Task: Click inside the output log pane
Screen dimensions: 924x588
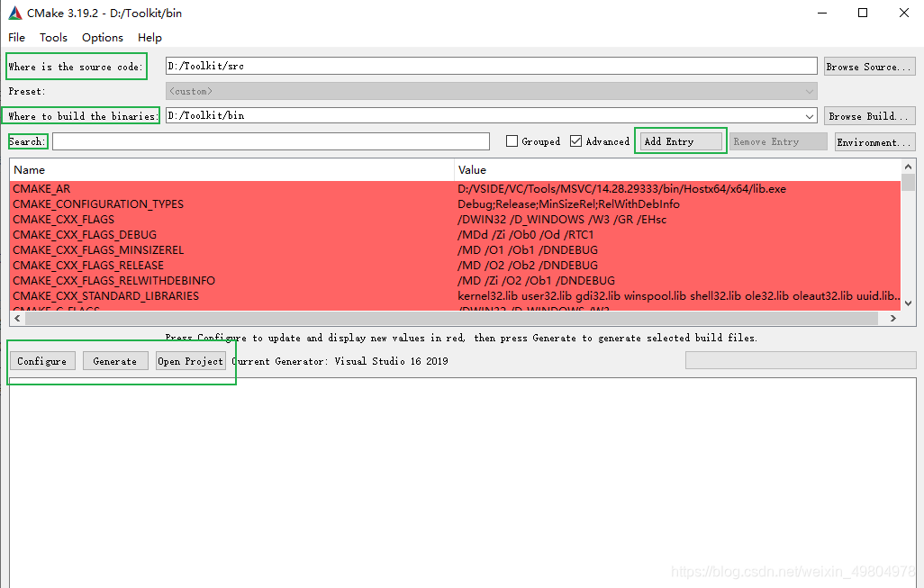Action: click(x=463, y=484)
